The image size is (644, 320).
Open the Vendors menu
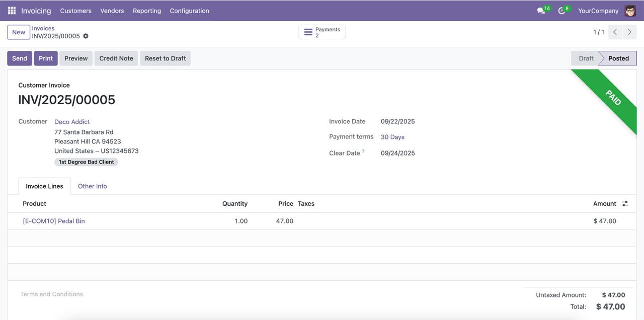click(x=112, y=11)
